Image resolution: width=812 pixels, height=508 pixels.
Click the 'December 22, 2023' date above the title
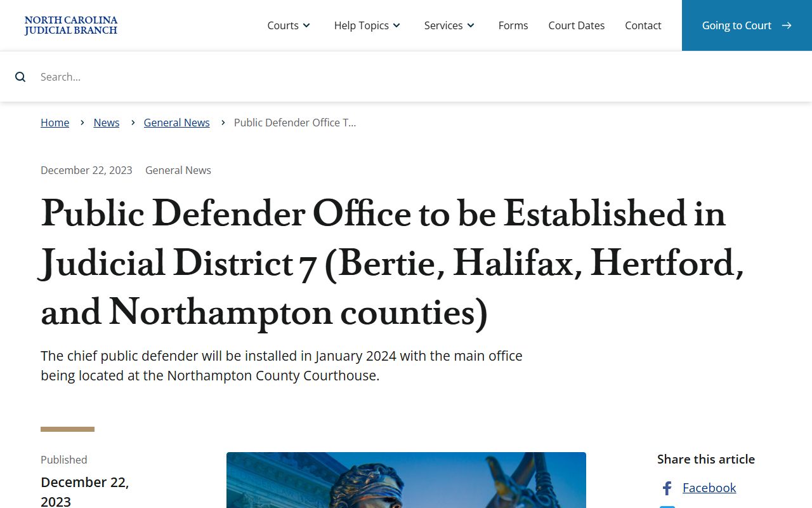[x=86, y=170]
